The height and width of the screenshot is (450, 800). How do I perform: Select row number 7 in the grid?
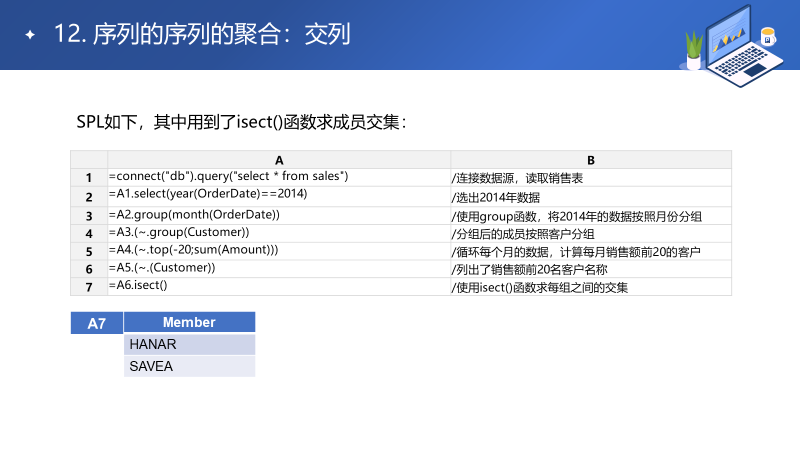click(89, 287)
